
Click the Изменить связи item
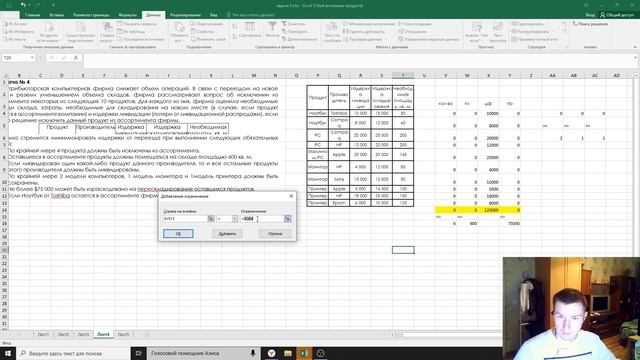click(208, 39)
